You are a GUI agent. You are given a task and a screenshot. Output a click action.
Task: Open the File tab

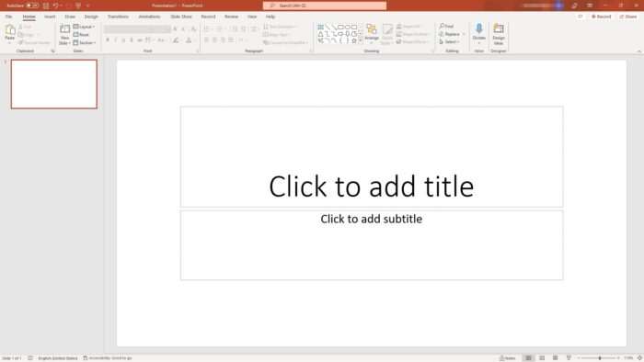(x=8, y=17)
